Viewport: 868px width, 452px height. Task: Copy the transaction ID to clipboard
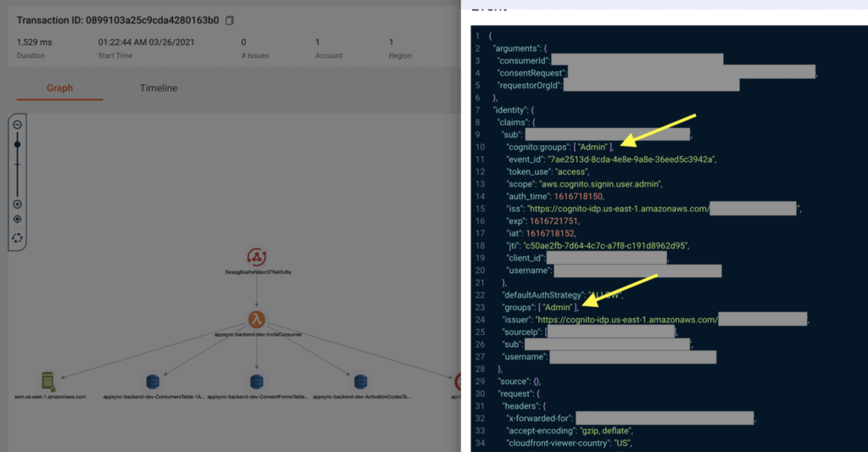[230, 20]
